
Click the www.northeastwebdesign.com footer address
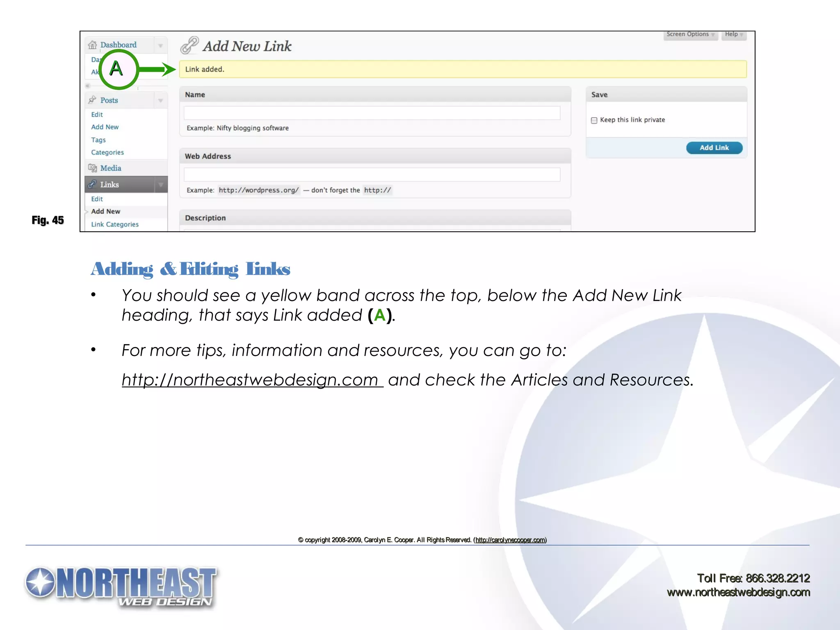point(738,592)
